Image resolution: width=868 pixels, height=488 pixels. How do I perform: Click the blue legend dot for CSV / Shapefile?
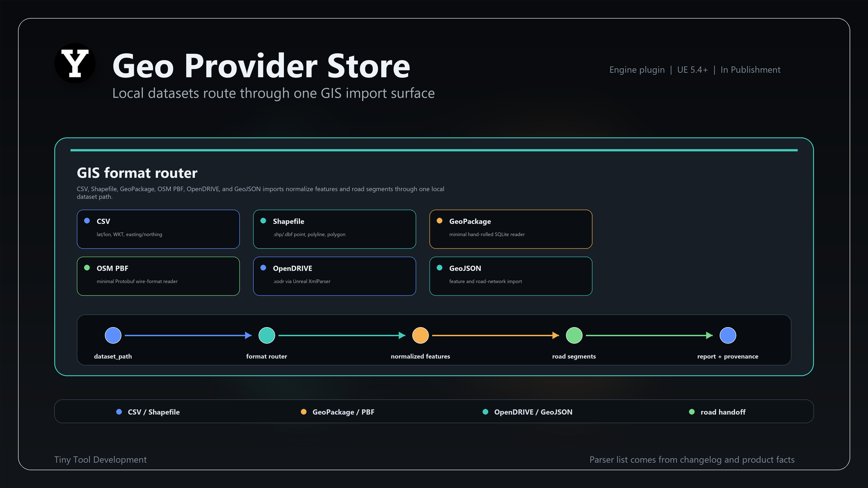(119, 412)
